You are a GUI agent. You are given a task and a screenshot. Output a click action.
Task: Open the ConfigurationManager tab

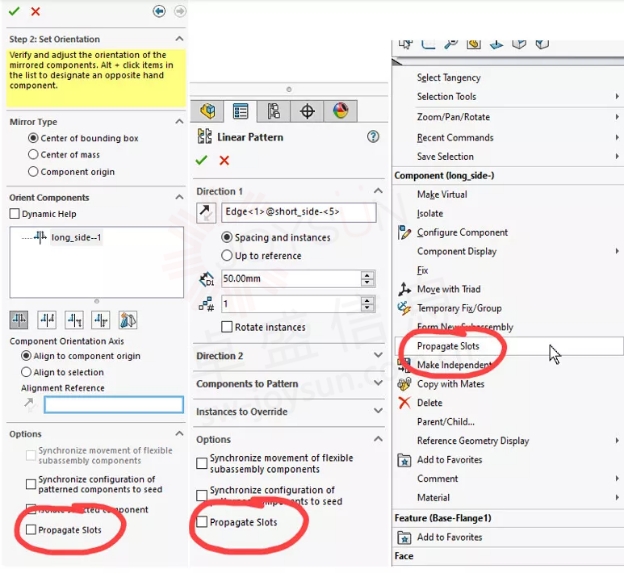coord(273,111)
